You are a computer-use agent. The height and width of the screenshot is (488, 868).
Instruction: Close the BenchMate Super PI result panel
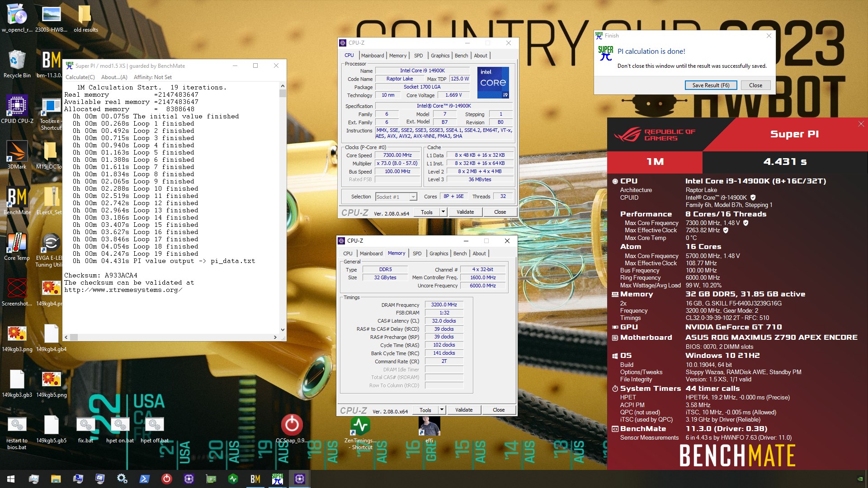(x=861, y=124)
